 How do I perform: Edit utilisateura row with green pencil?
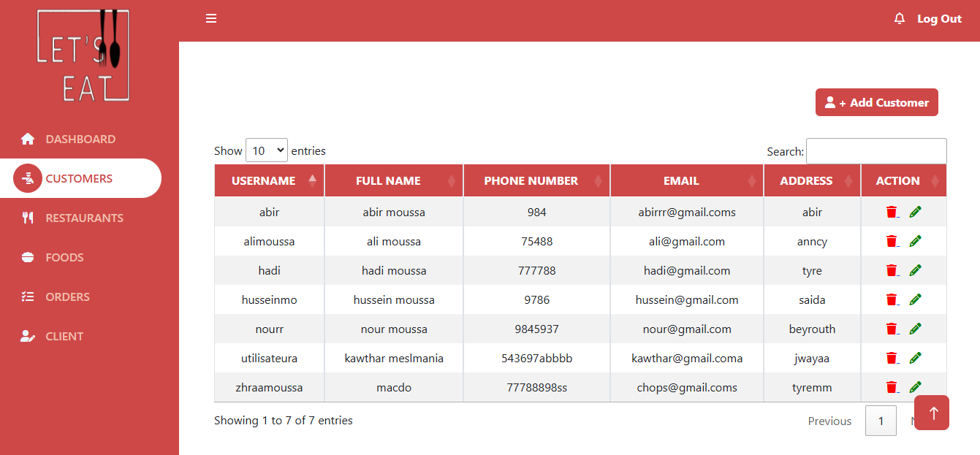point(915,358)
